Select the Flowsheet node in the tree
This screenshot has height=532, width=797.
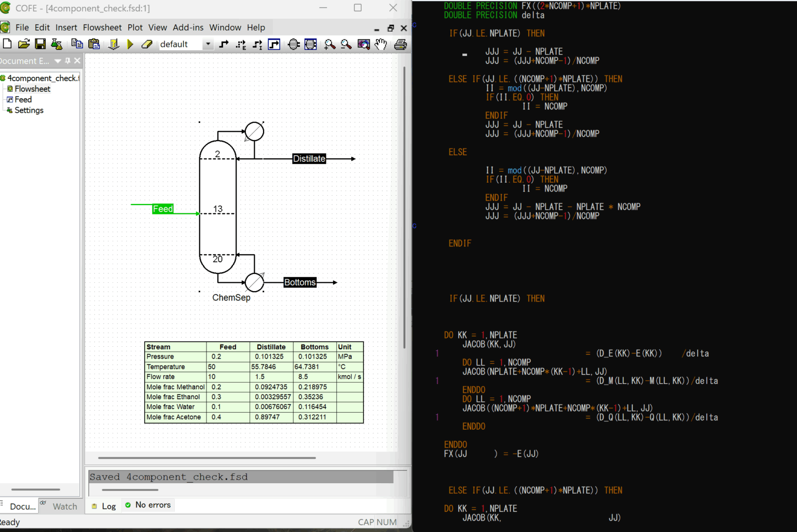32,89
